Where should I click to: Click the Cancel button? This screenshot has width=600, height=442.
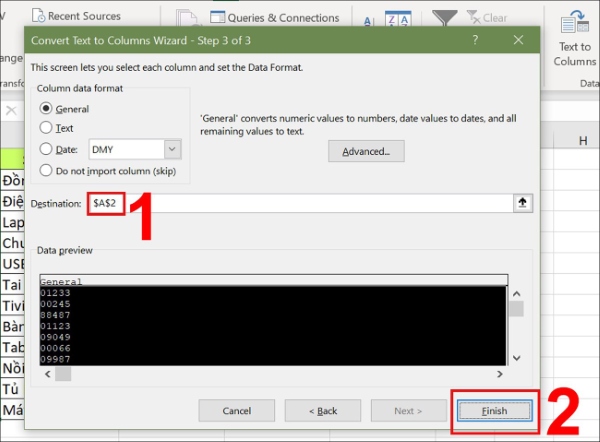pyautogui.click(x=236, y=411)
